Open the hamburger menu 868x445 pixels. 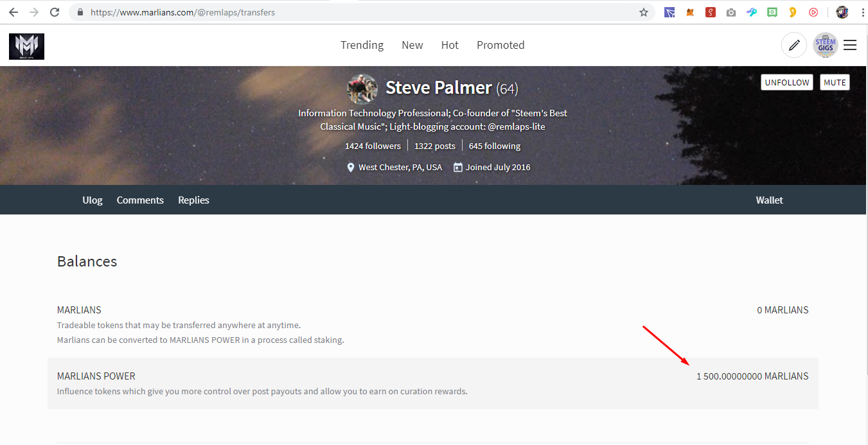pyautogui.click(x=850, y=45)
